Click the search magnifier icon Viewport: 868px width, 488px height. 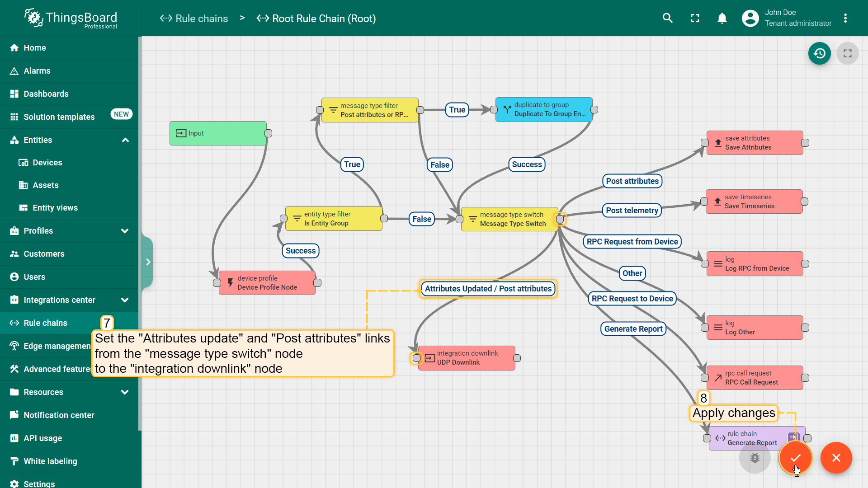click(x=668, y=18)
